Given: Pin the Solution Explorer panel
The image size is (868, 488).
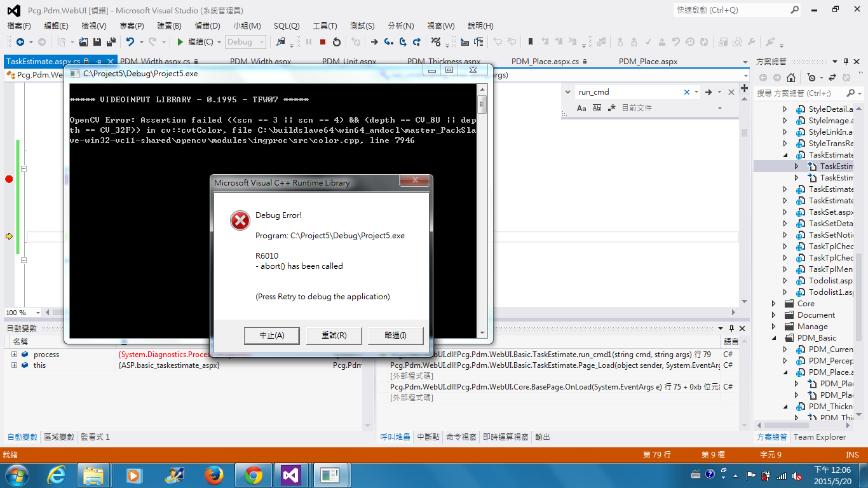Looking at the screenshot, I should tap(846, 62).
